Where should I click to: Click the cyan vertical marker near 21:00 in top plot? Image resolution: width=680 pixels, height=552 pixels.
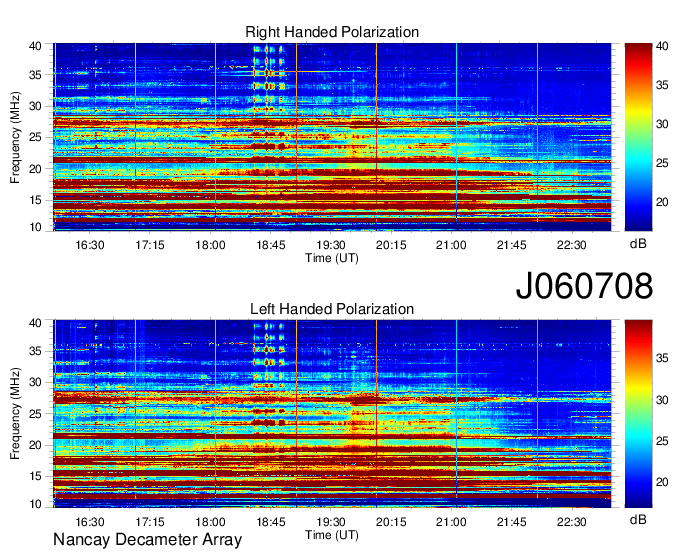tap(456, 132)
